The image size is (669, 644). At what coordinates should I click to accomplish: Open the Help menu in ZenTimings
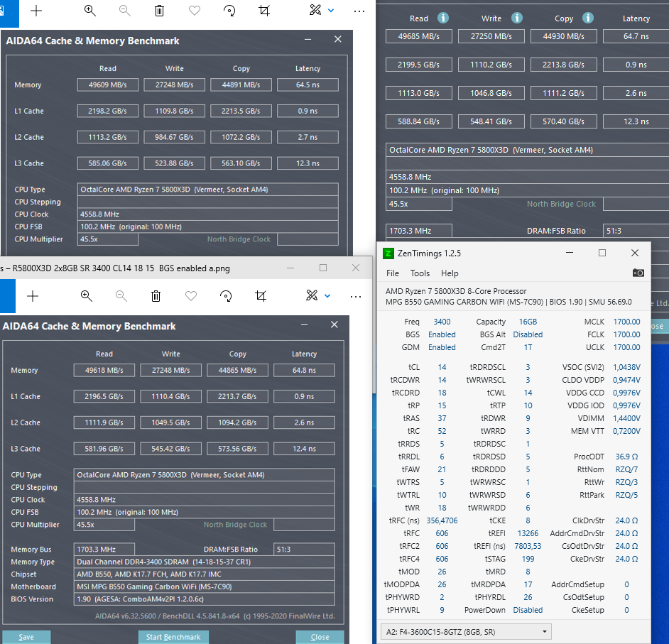(x=450, y=273)
